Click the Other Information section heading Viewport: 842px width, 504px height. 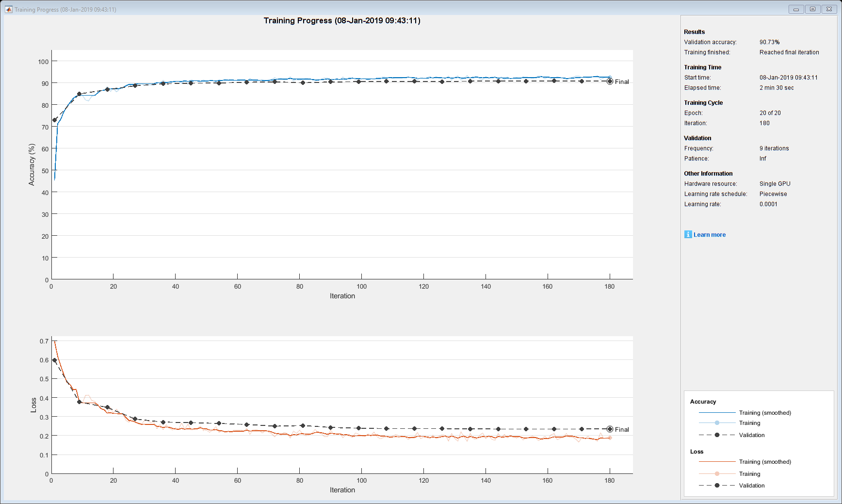708,174
